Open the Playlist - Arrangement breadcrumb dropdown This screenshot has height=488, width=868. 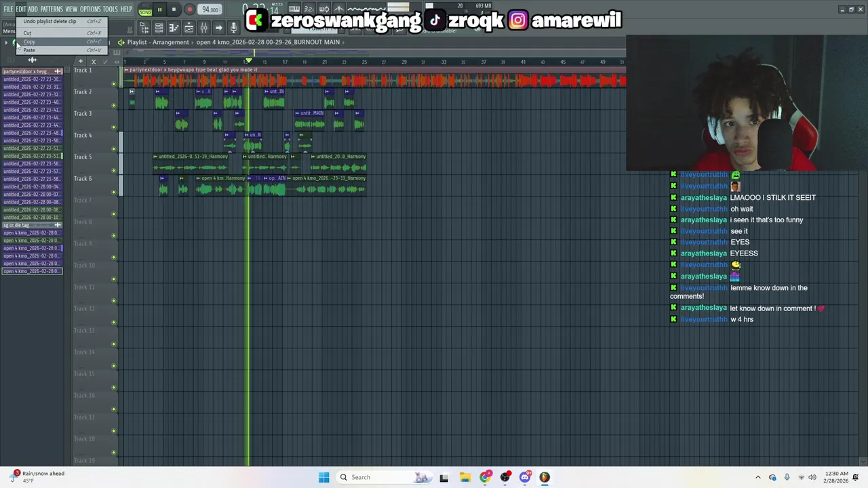click(158, 42)
